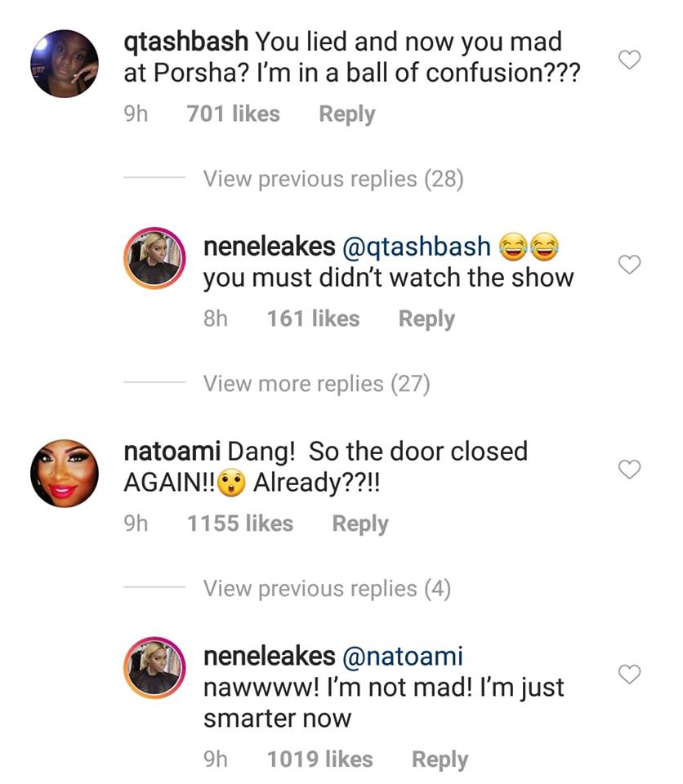683x784 pixels.
Task: Expand View previous replies (28)
Action: pos(333,179)
